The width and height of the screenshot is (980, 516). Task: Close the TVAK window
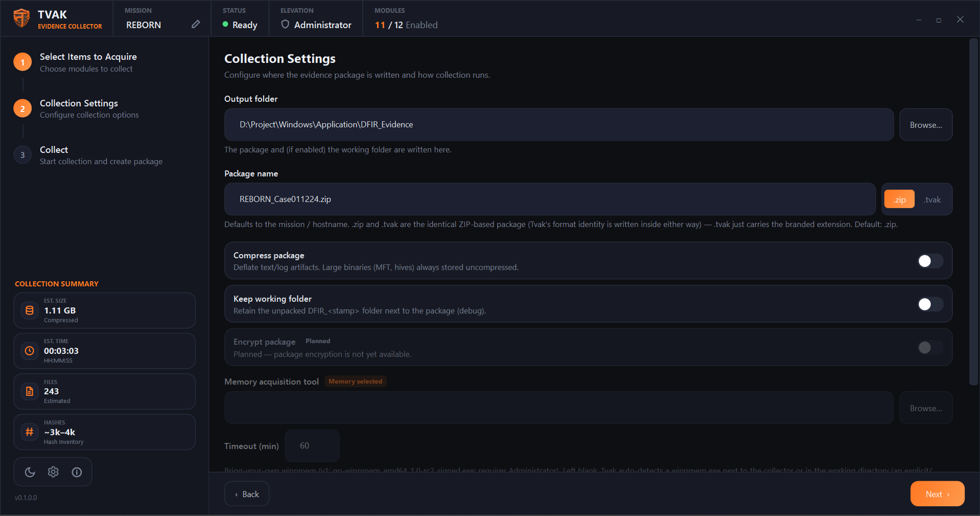point(961,19)
